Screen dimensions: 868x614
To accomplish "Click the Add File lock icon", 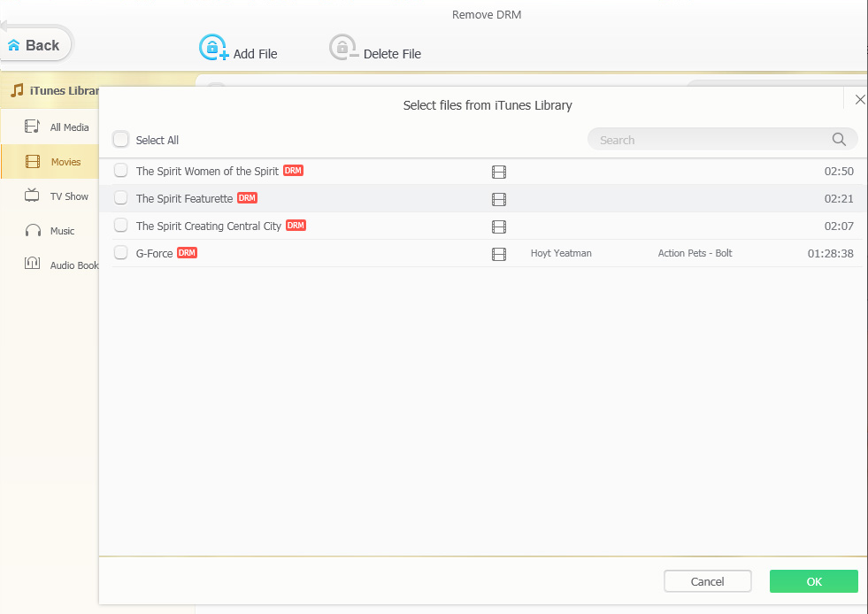I will (213, 48).
